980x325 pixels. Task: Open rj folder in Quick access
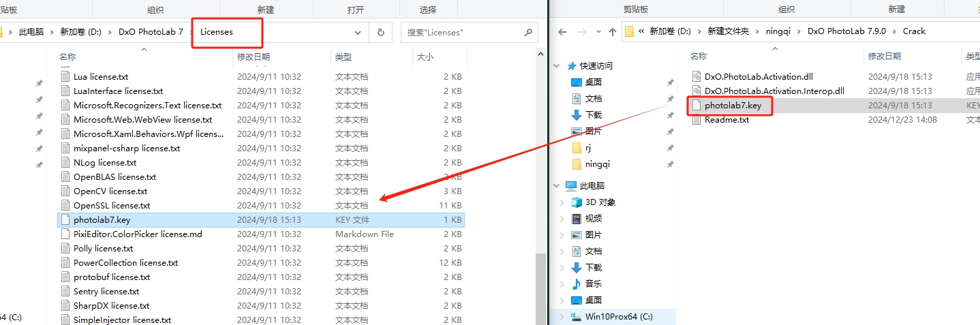point(587,147)
